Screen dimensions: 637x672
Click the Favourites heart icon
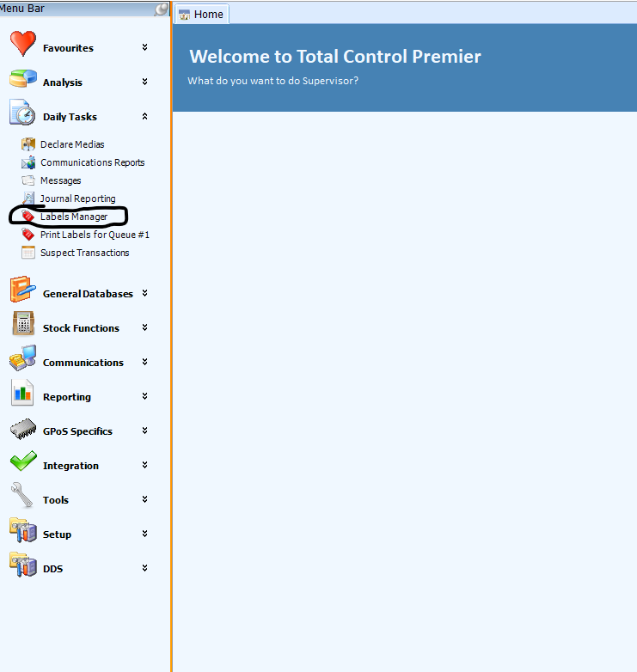(x=23, y=44)
